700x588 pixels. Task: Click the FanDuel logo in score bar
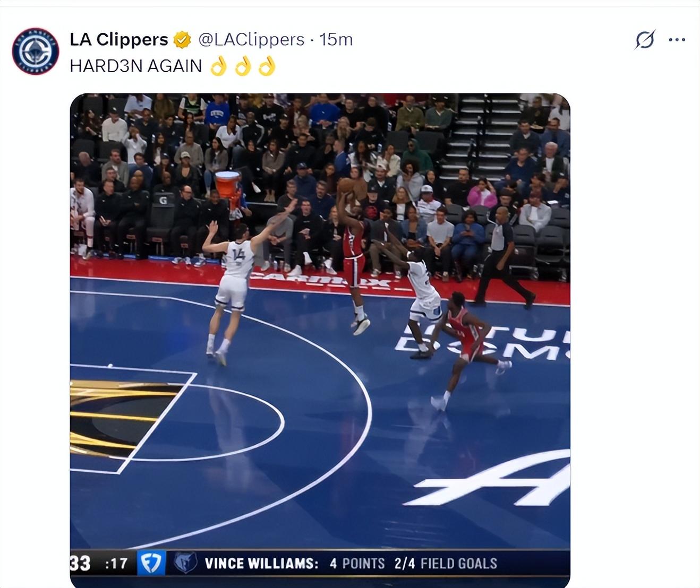[151, 563]
